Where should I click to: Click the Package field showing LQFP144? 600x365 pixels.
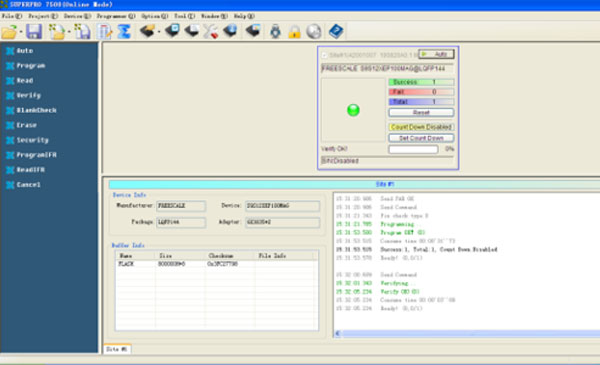point(181,222)
